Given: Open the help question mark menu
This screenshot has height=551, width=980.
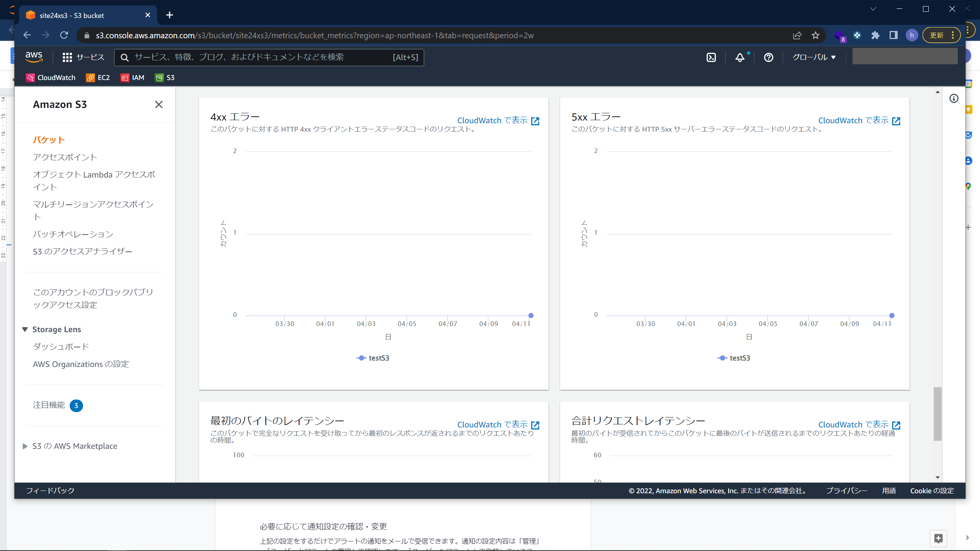Looking at the screenshot, I should point(768,57).
